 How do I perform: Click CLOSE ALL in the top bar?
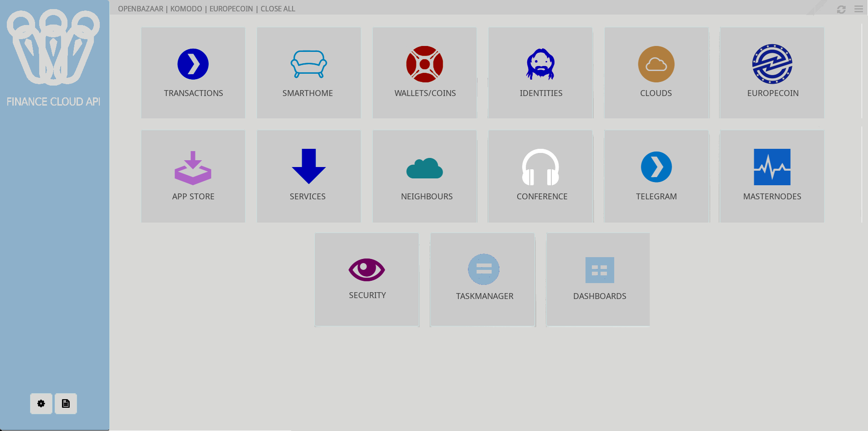point(278,9)
